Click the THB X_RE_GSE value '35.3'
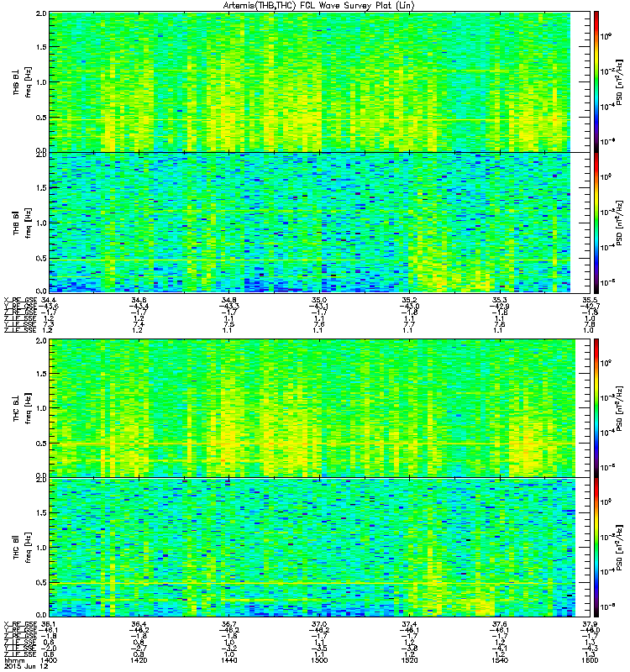 (500, 300)
